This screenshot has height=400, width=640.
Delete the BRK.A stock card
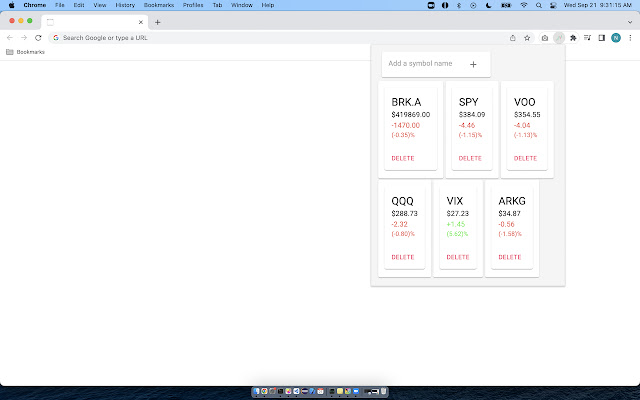point(403,158)
